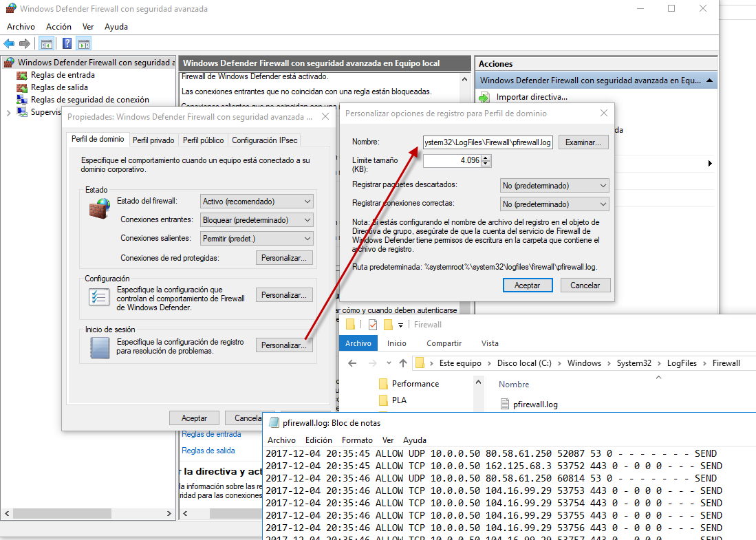Click the Back arrow in the firewall toolbar
This screenshot has height=540, width=756.
pos(9,44)
